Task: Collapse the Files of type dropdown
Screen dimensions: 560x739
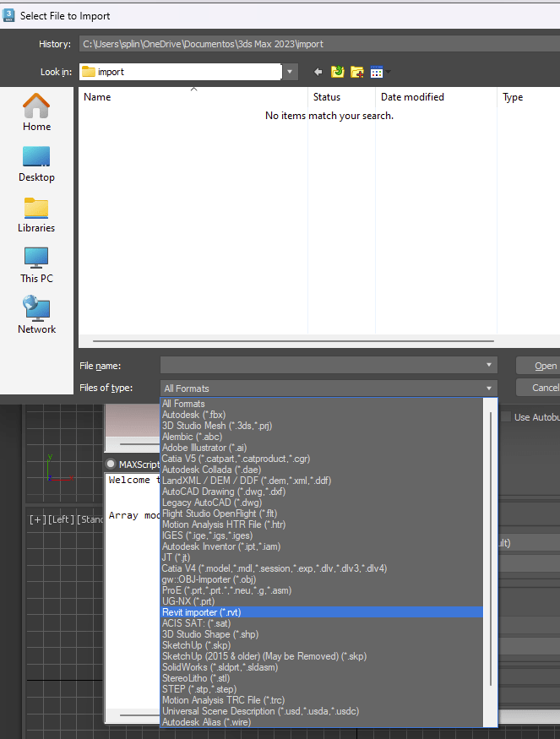Action: click(x=489, y=388)
